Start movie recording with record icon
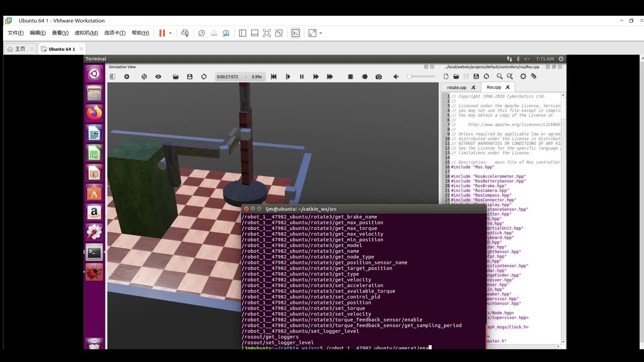Screen dimensions: 644x362 tap(365, 77)
